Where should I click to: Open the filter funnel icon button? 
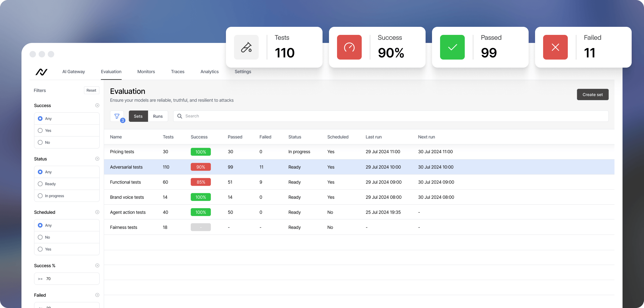[x=117, y=116]
